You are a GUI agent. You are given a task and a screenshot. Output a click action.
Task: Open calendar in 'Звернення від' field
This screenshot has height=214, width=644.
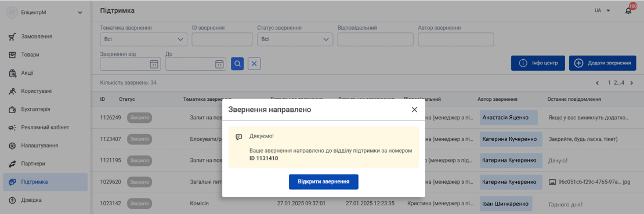tap(154, 64)
